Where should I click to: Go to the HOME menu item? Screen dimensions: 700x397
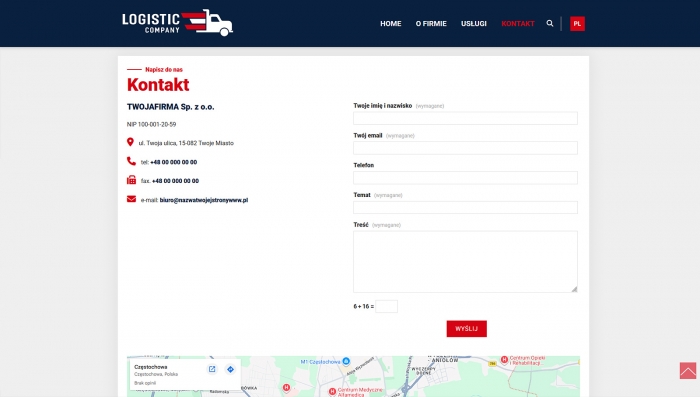click(x=391, y=24)
